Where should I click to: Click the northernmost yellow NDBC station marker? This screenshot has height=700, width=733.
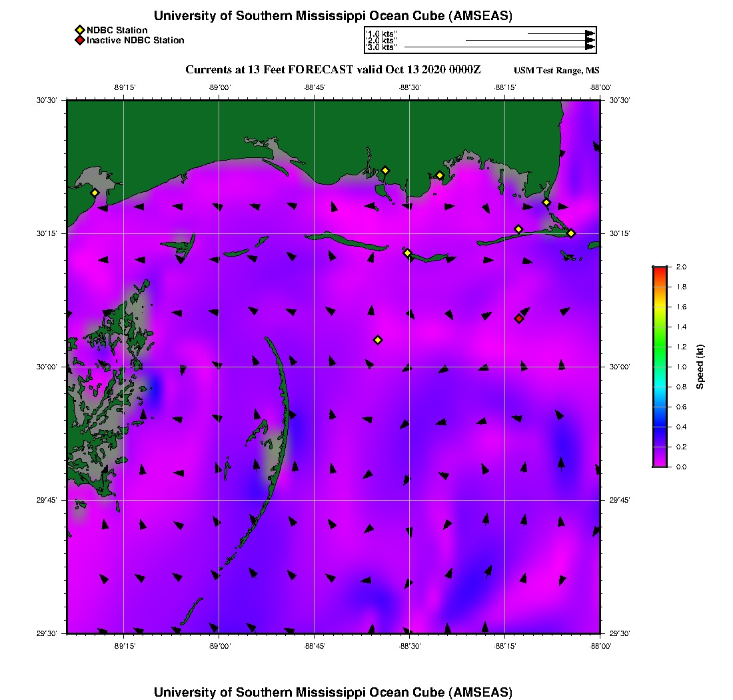pos(385,170)
